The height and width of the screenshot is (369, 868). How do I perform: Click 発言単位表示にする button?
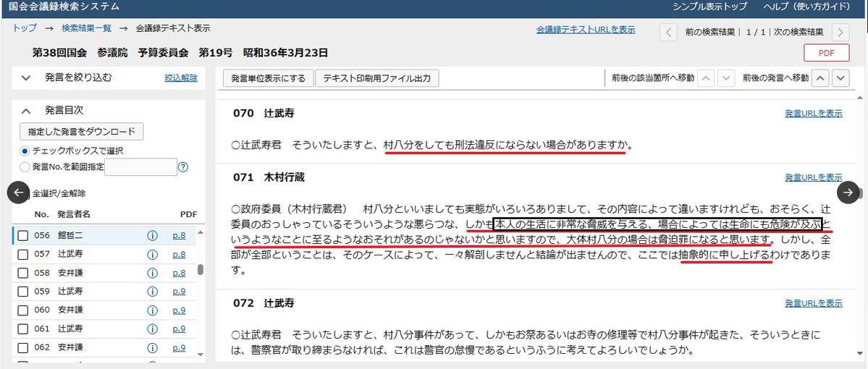[268, 79]
